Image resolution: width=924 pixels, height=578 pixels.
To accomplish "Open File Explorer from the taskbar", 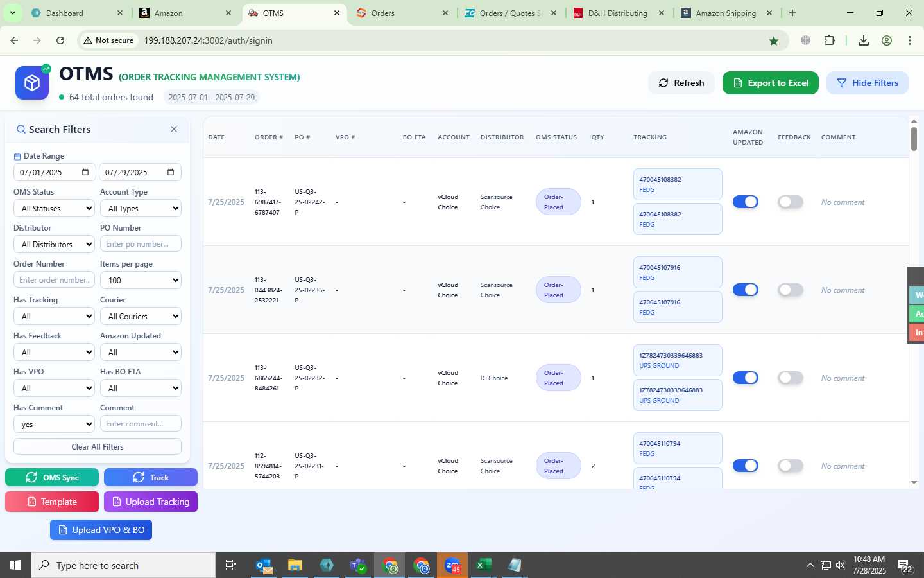I will click(295, 565).
